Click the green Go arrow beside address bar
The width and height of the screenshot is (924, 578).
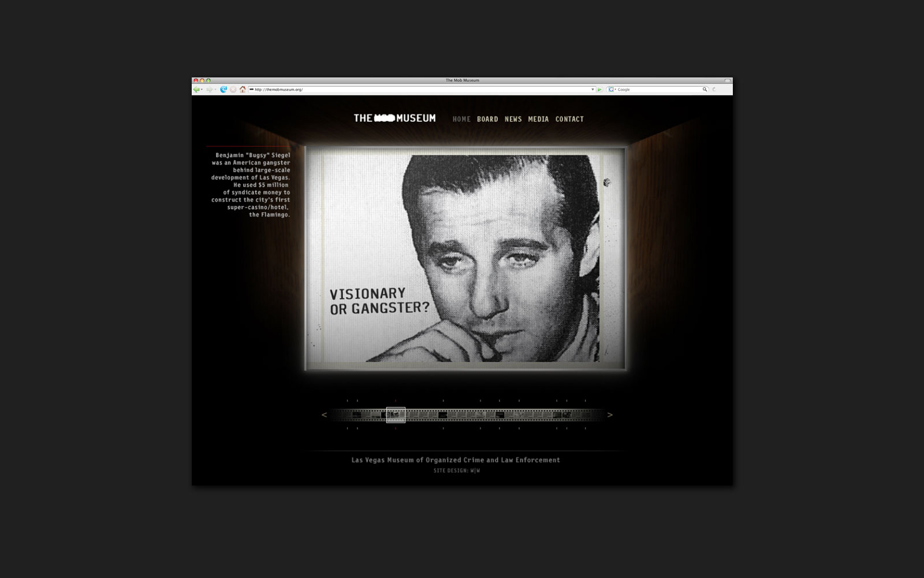coord(599,90)
